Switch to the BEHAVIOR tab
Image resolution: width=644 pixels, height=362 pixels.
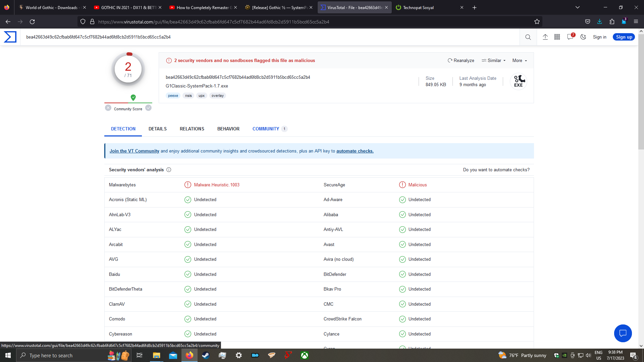[228, 129]
